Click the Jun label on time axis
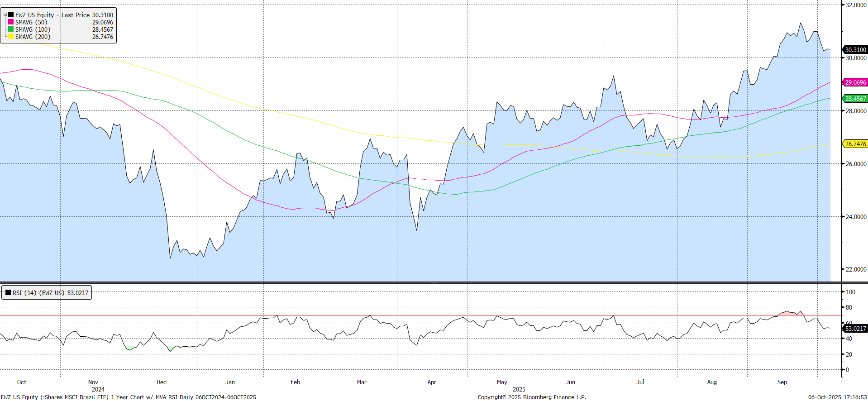 (571, 382)
